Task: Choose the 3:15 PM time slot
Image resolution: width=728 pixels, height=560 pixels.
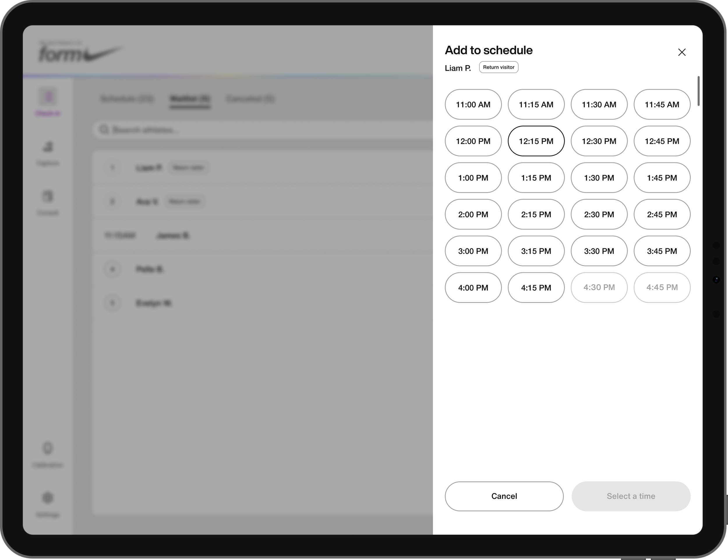Action: point(536,251)
